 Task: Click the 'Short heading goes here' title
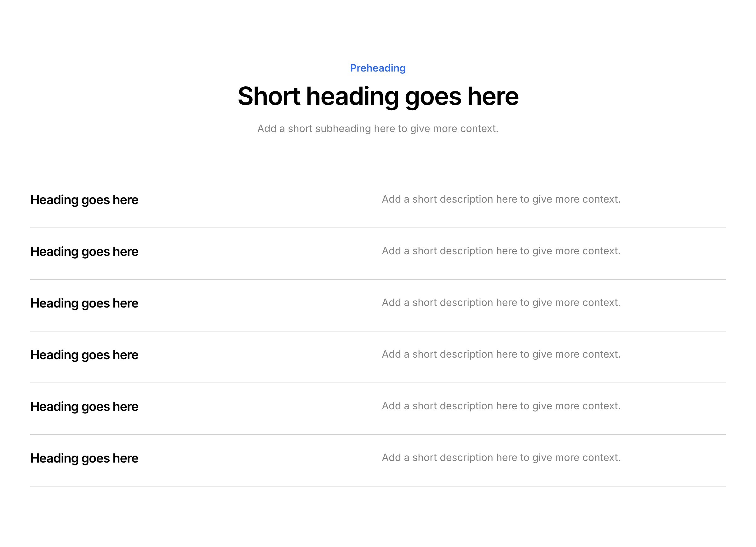(x=378, y=96)
